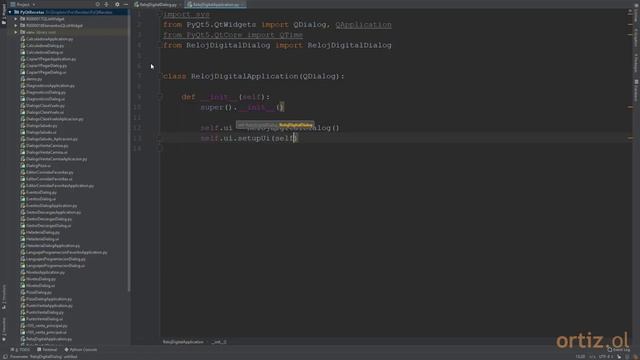
Task: Click RelojDigitalApplication in the breadcrumb bar
Action: pos(183,342)
